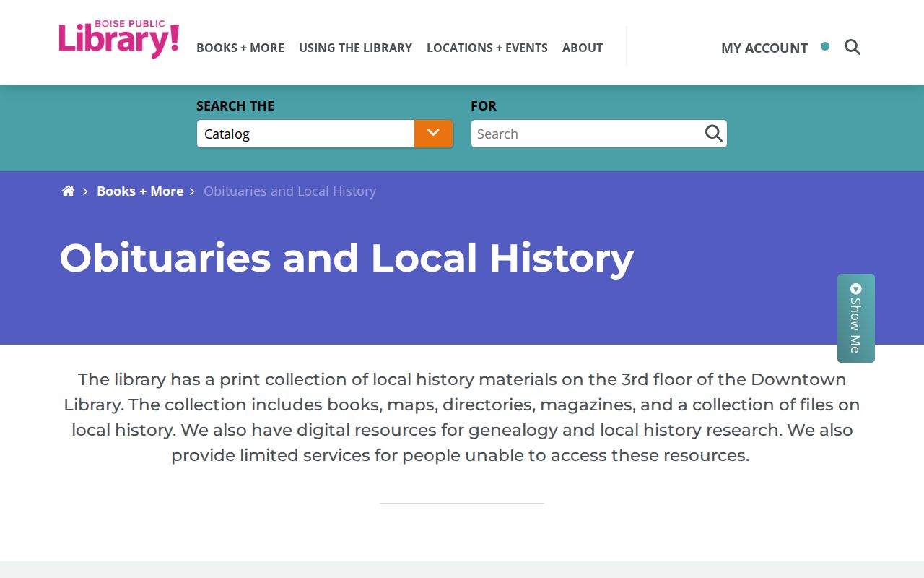Open the header search magnifier icon

click(x=853, y=48)
